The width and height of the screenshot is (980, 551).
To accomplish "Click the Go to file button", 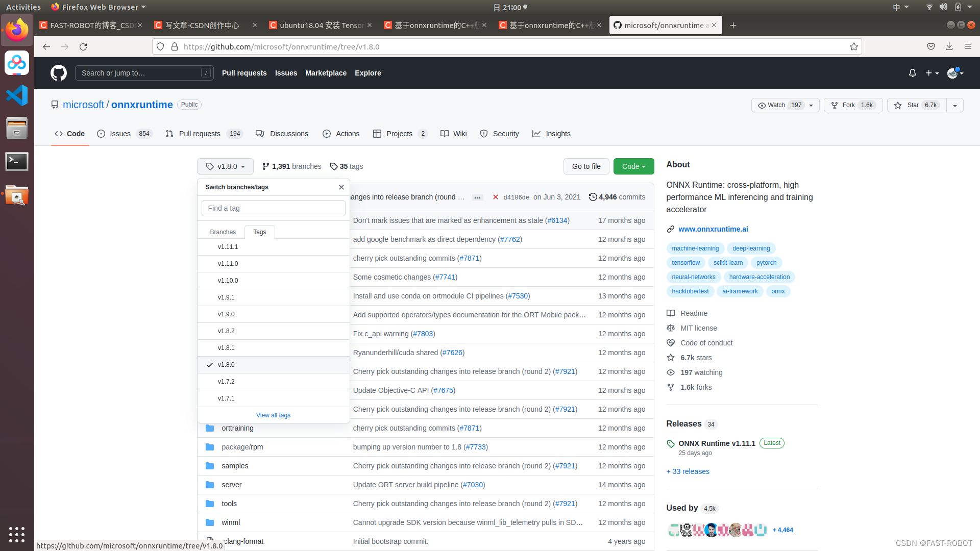I will (x=586, y=166).
